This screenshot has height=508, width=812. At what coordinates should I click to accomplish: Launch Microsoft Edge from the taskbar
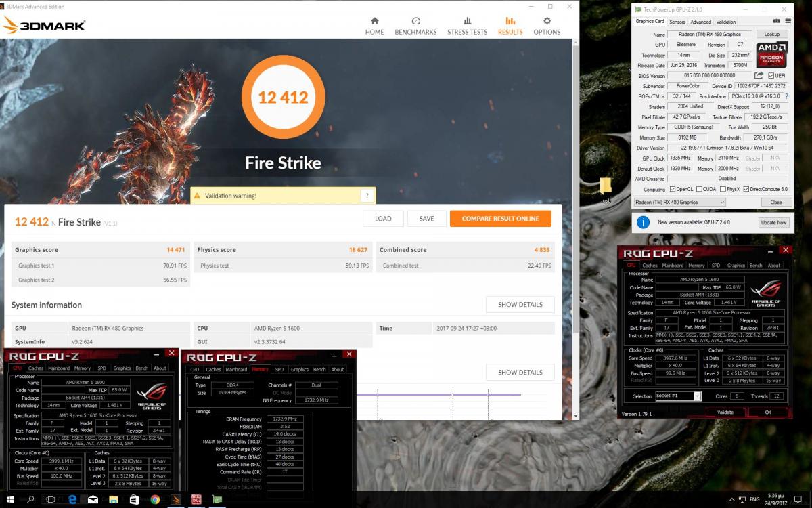tap(72, 500)
